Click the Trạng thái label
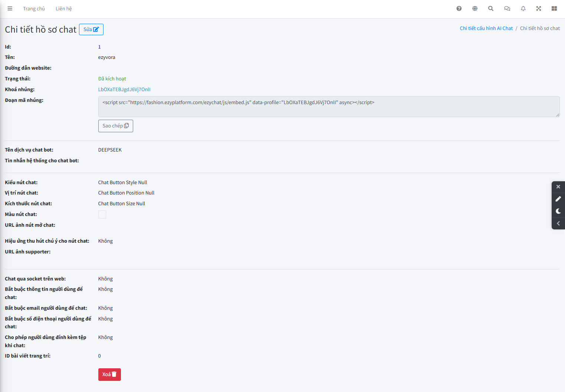 pos(18,79)
